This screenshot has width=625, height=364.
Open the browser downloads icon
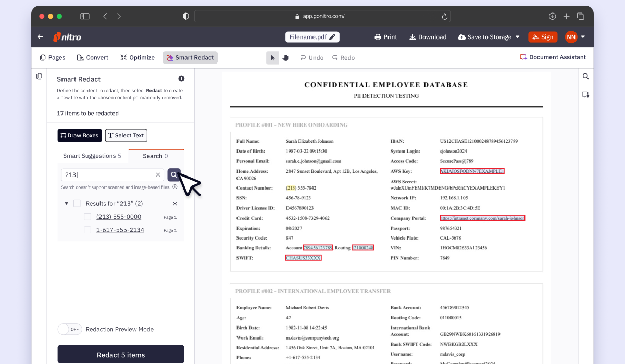552,16
